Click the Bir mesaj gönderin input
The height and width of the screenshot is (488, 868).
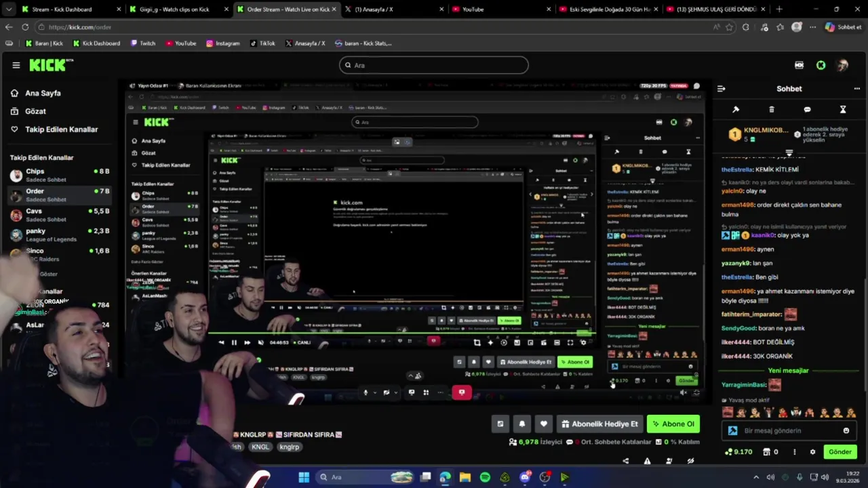(790, 430)
